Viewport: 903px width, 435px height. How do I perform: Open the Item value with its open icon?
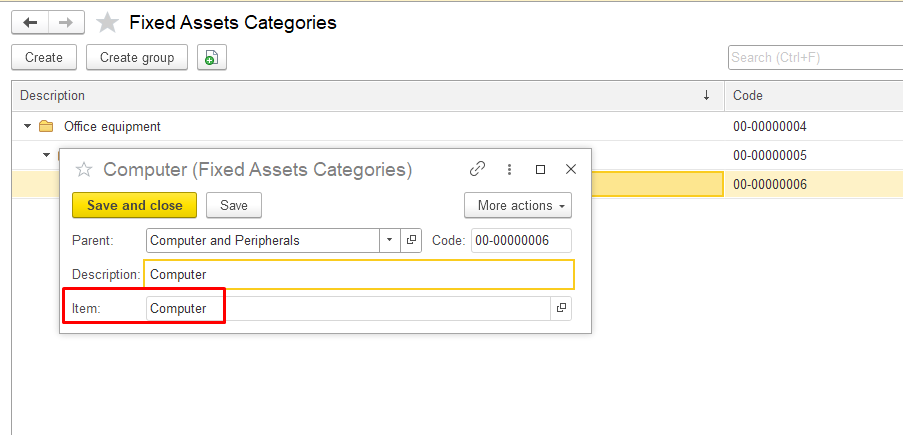[x=561, y=308]
